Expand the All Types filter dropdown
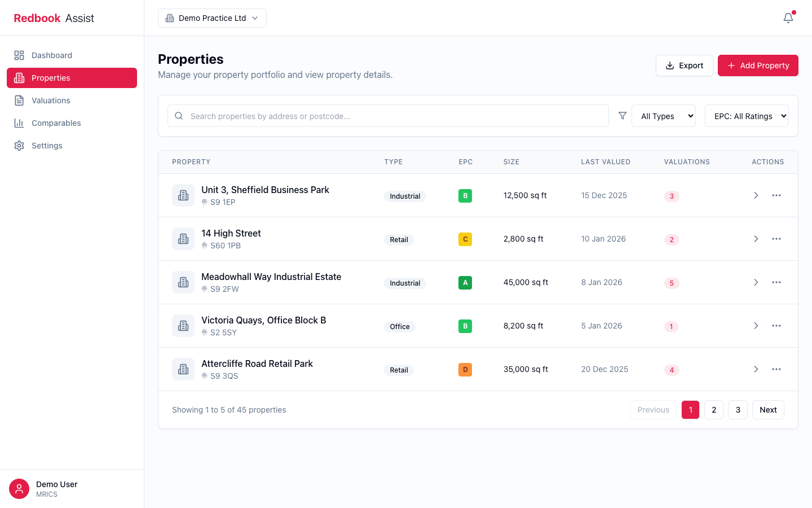 tap(664, 116)
